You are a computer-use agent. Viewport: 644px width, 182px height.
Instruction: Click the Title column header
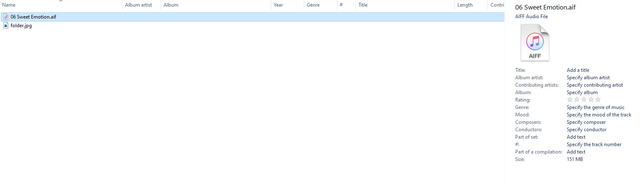click(x=363, y=5)
